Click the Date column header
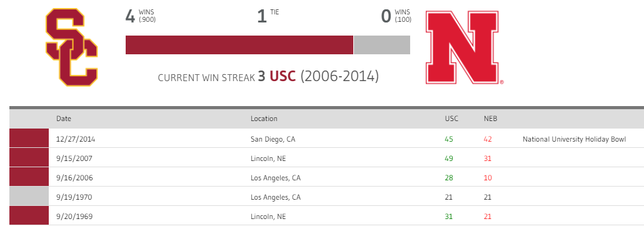This screenshot has height=234, width=644. coord(64,119)
